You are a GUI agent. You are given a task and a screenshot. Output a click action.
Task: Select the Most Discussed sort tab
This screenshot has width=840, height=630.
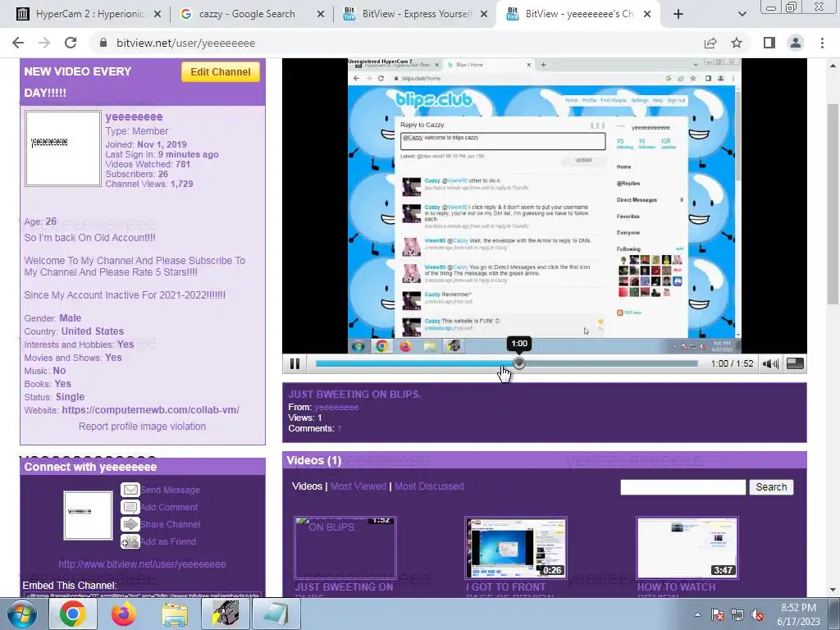(429, 486)
